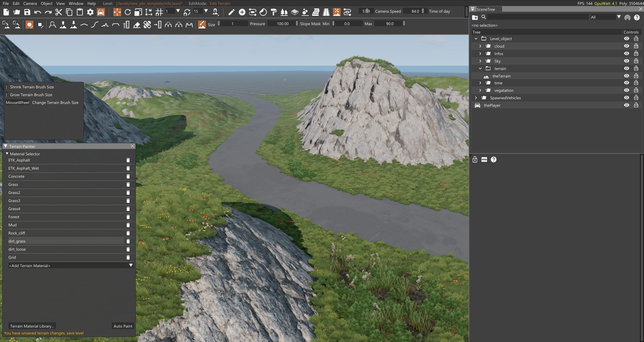This screenshot has height=342, width=644.
Task: Click the Auto Paint button
Action: (x=123, y=326)
